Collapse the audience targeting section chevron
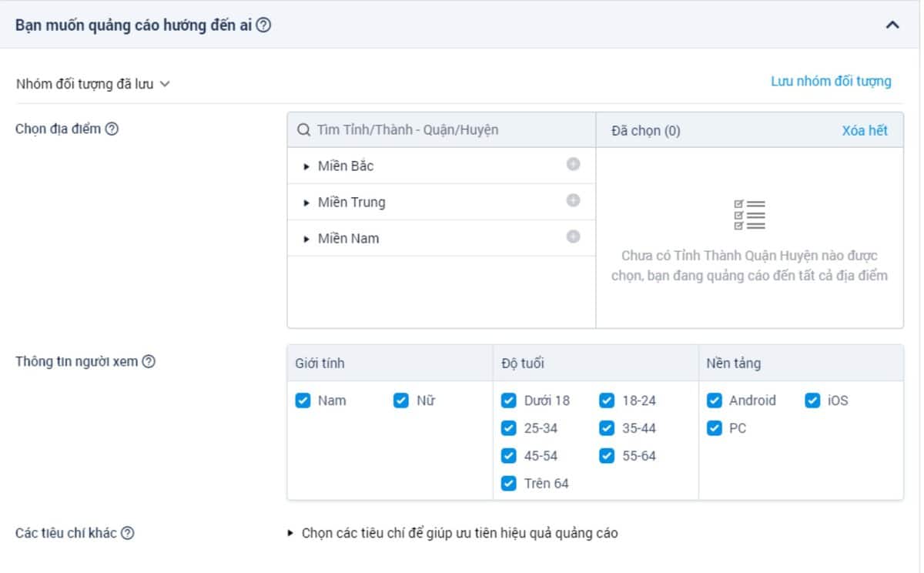The image size is (924, 573). pos(892,25)
